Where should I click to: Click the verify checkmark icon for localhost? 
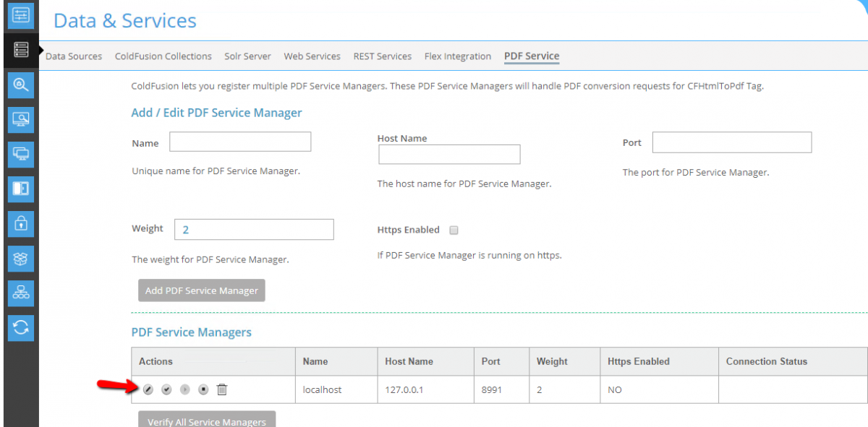(x=166, y=389)
